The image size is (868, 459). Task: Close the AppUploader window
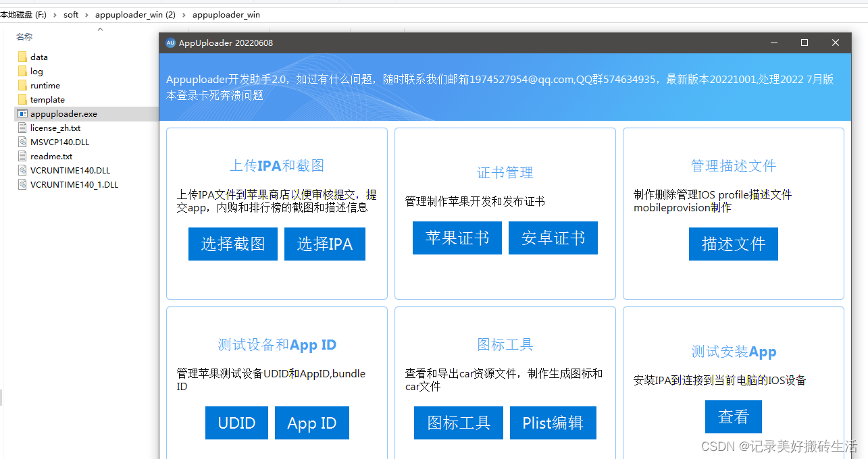click(x=836, y=43)
